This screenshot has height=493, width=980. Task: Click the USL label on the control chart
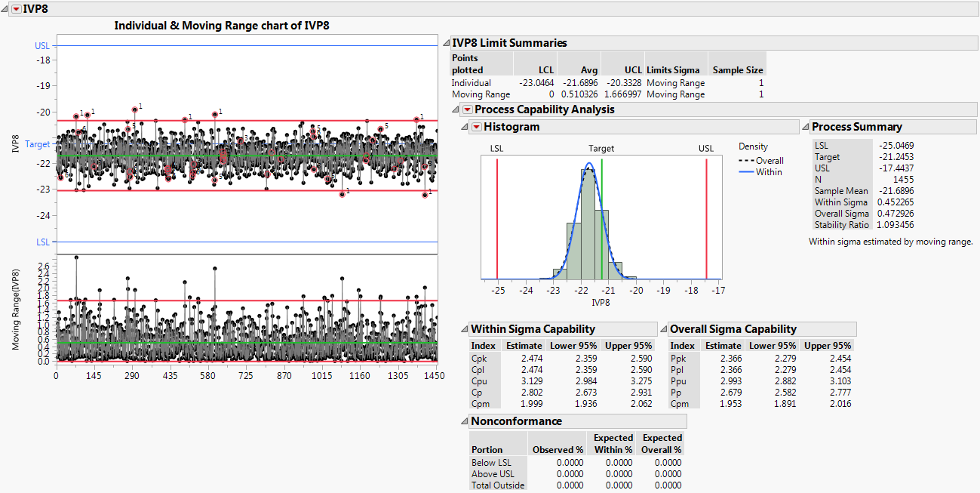[42, 46]
